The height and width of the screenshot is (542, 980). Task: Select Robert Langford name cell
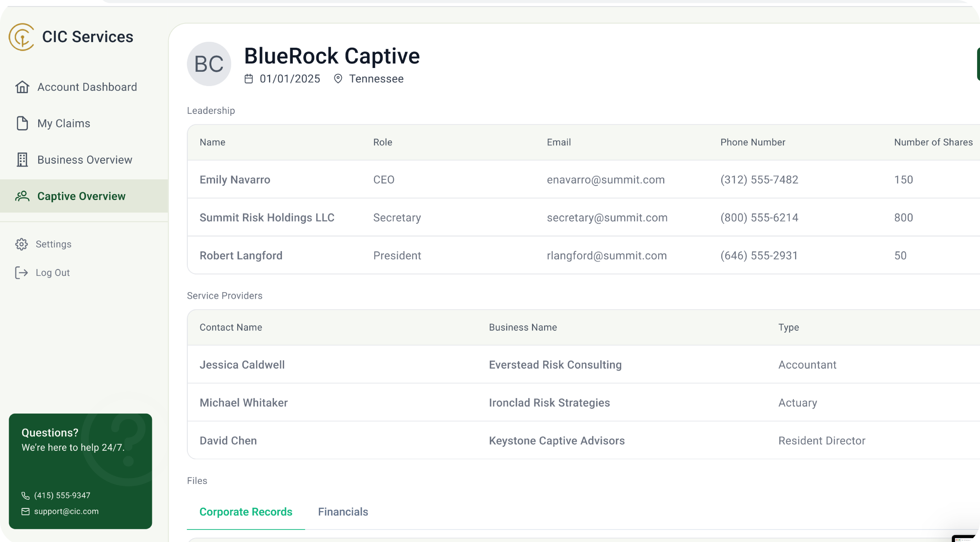click(x=241, y=255)
